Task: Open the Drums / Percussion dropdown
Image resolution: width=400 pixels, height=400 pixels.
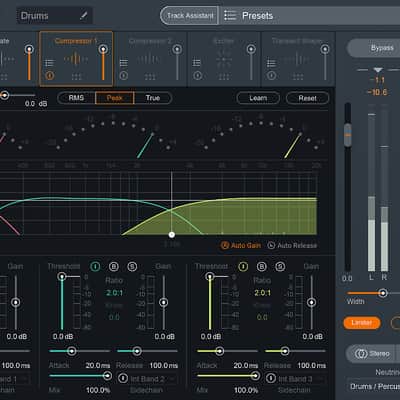Action: click(x=373, y=386)
